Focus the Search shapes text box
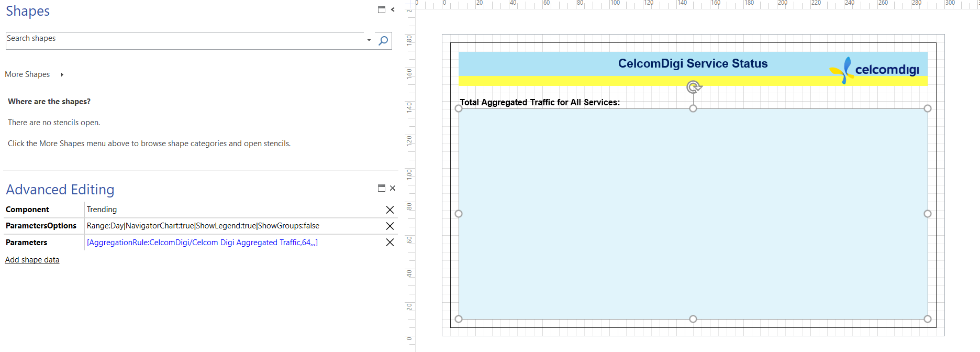This screenshot has width=980, height=352. pos(183,39)
